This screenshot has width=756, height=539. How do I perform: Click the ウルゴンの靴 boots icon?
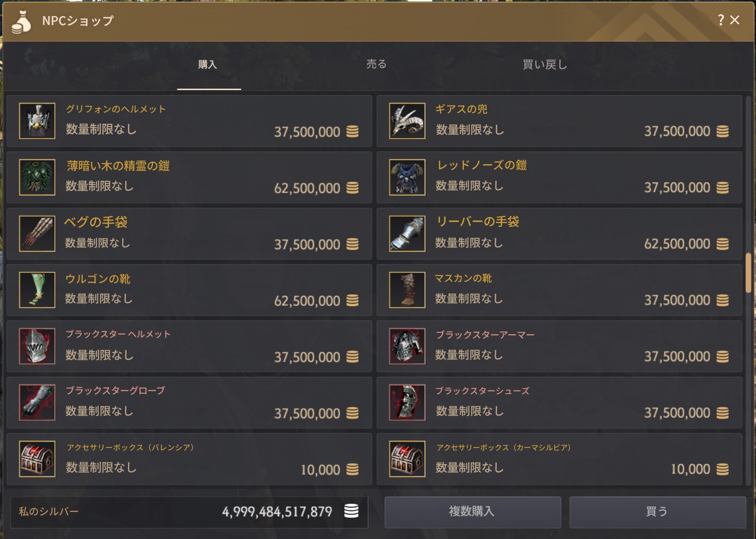[37, 290]
